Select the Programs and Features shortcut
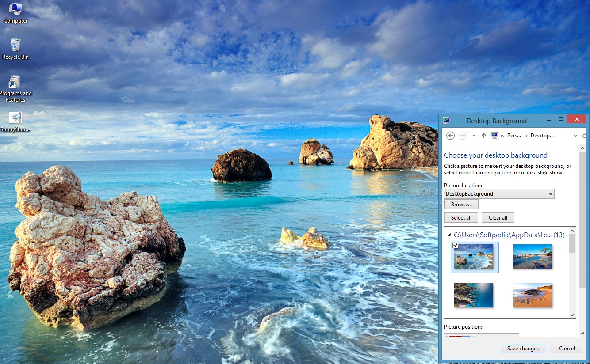This screenshot has height=364, width=590. click(x=15, y=89)
